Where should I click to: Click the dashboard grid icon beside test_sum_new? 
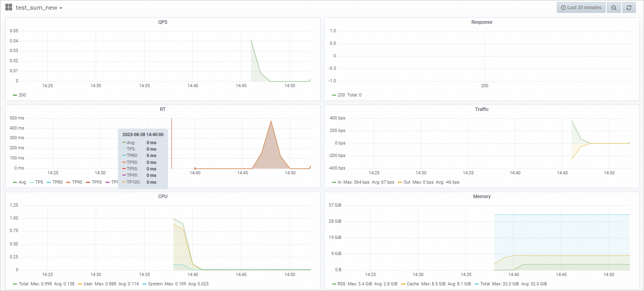[x=8, y=7]
